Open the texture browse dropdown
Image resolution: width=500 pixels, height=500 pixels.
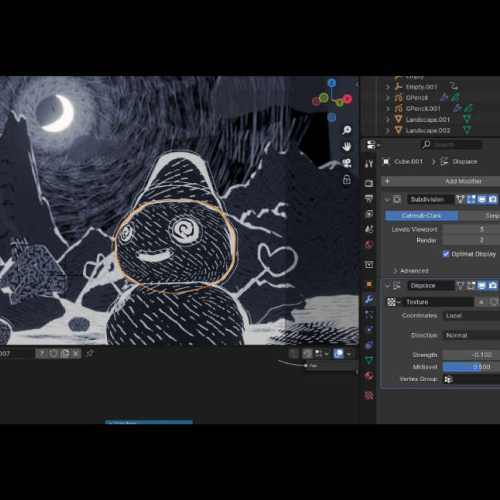coord(393,302)
